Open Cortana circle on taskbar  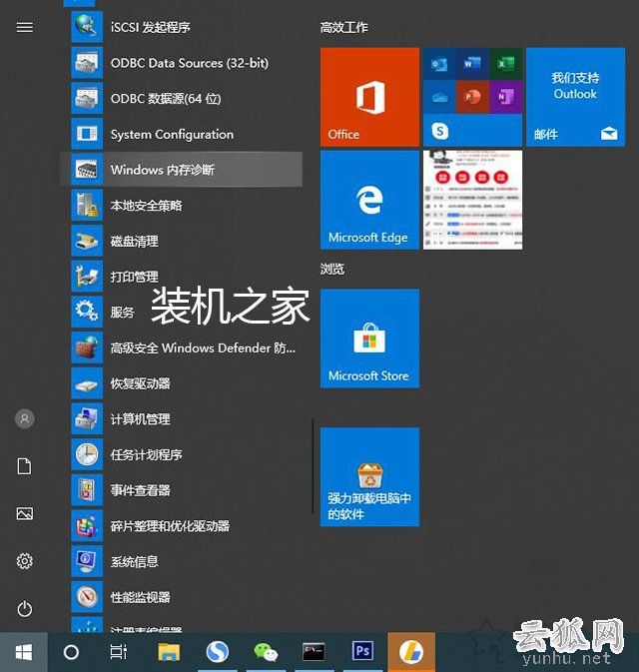point(71,652)
